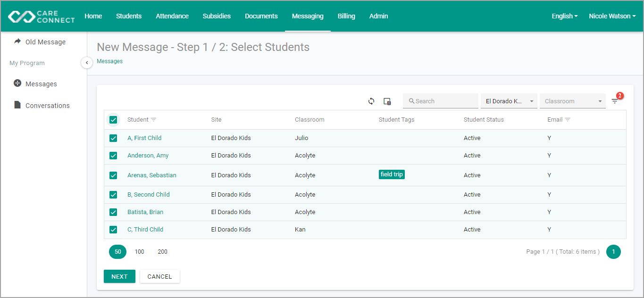Go to the Home tab
644x298 pixels.
click(x=93, y=16)
